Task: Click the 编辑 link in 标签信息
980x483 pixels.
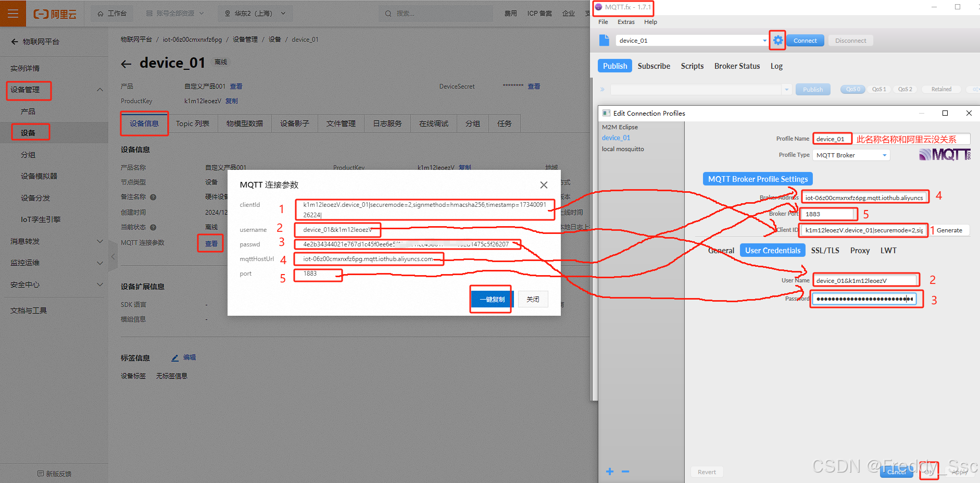Action: pos(190,357)
